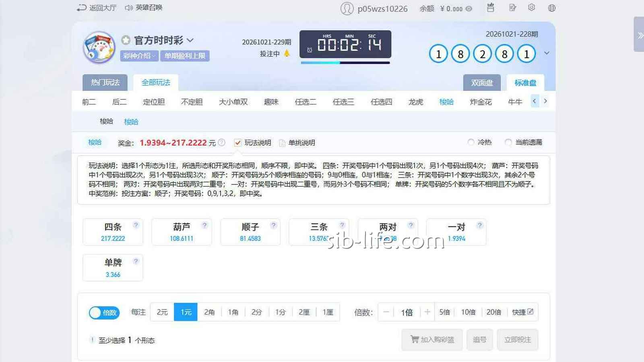The image size is (644, 362).
Task: Click the mute icon on countdown timer
Action: pyautogui.click(x=310, y=50)
